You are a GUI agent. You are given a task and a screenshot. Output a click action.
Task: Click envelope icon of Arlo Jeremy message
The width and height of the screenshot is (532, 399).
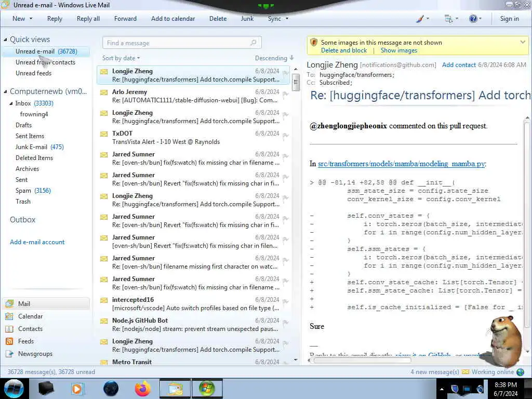tap(104, 92)
